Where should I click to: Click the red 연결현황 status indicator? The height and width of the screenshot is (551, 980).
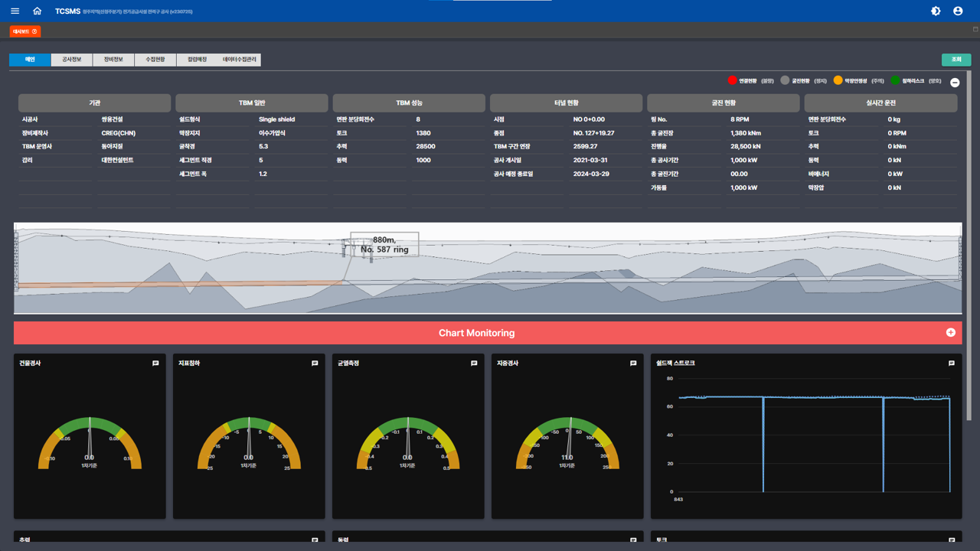(x=732, y=80)
